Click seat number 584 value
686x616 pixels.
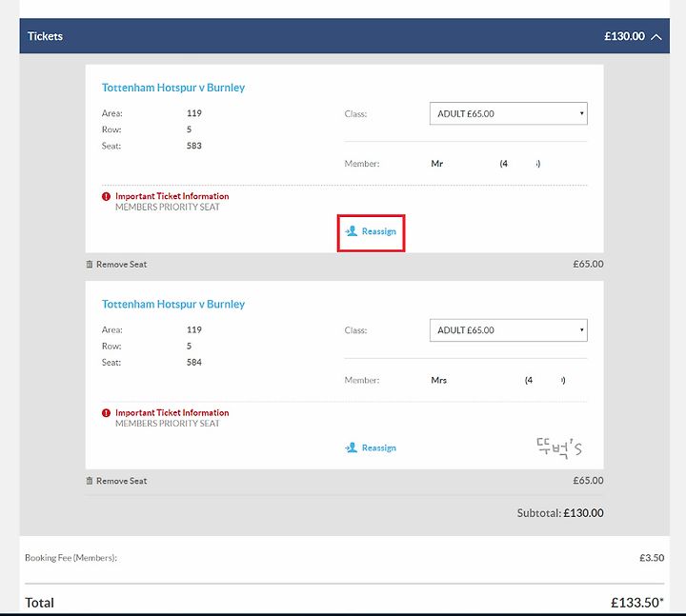(x=194, y=362)
